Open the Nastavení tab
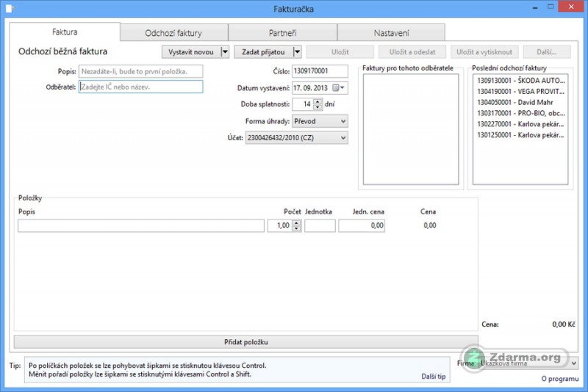The height and width of the screenshot is (392, 588). (391, 33)
